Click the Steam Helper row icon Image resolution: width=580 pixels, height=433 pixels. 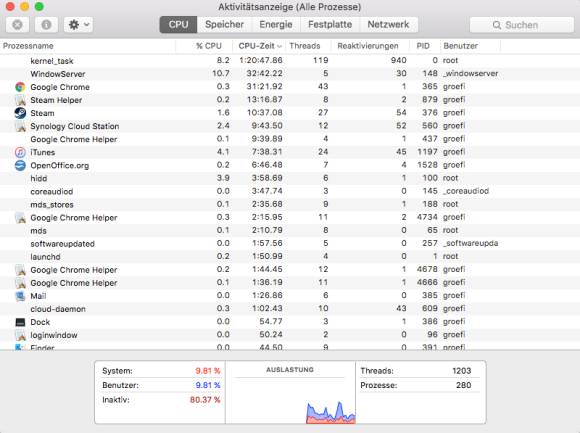(20, 100)
